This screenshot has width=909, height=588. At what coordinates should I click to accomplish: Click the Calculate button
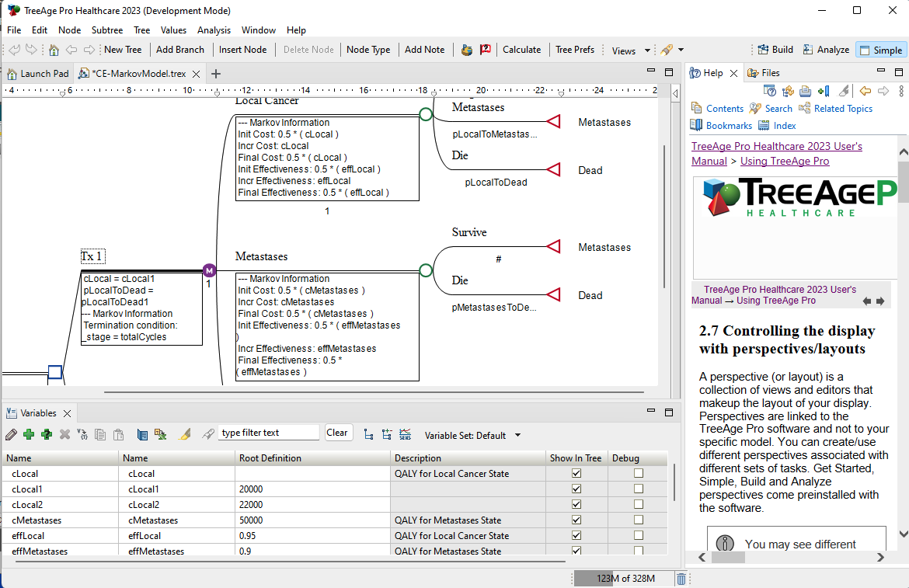pos(522,50)
